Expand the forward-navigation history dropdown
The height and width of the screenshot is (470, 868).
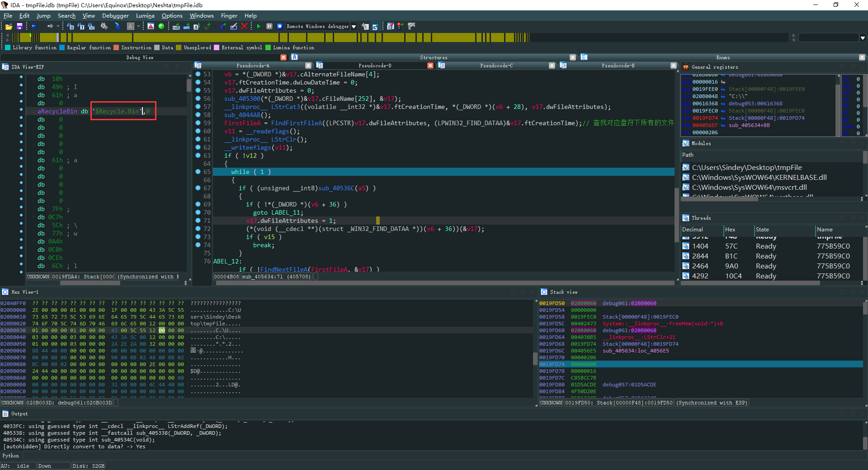57,26
